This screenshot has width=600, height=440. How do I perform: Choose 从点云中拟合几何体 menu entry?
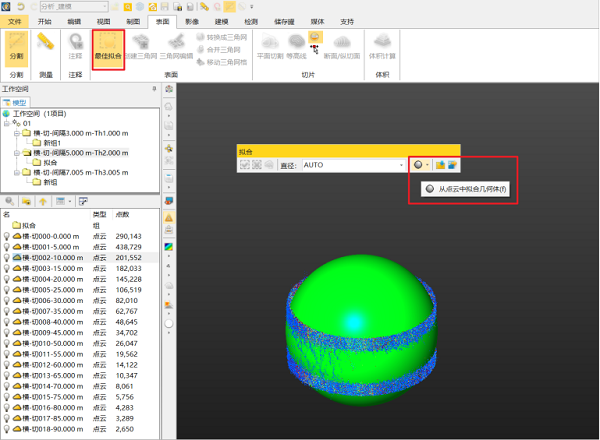pyautogui.click(x=465, y=189)
